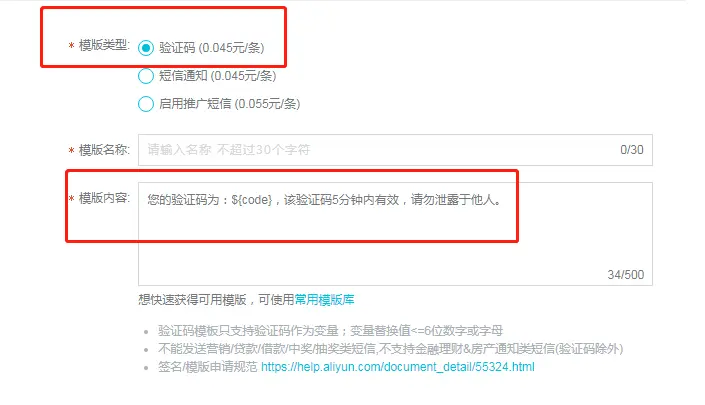
Task: Click the 短信通知 (0.045元/条) option text
Action: [x=217, y=76]
